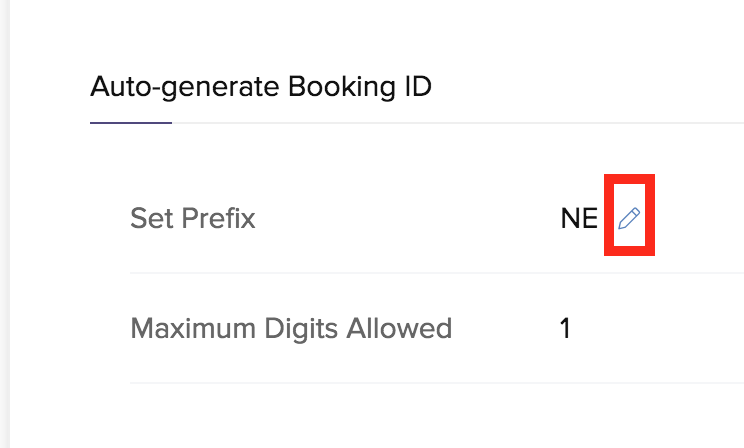Image resolution: width=744 pixels, height=448 pixels.
Task: Click the red highlight box around the pencil
Action: [x=629, y=215]
